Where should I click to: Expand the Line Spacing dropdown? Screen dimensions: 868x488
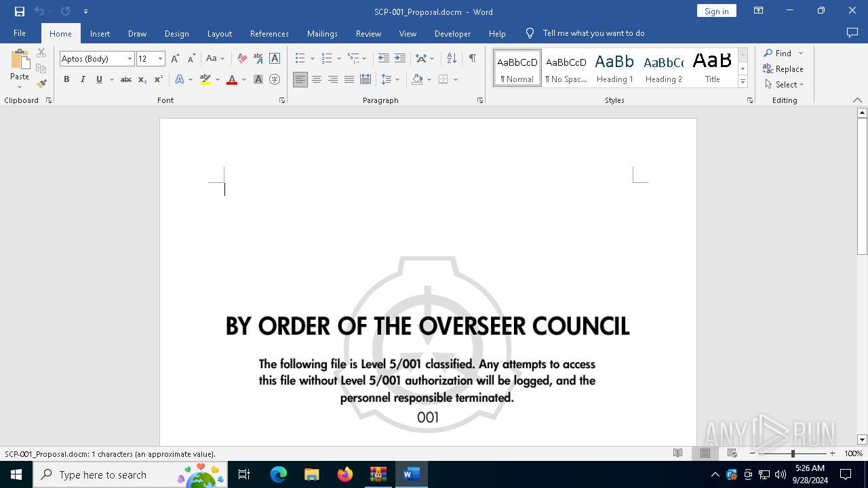pyautogui.click(x=397, y=79)
